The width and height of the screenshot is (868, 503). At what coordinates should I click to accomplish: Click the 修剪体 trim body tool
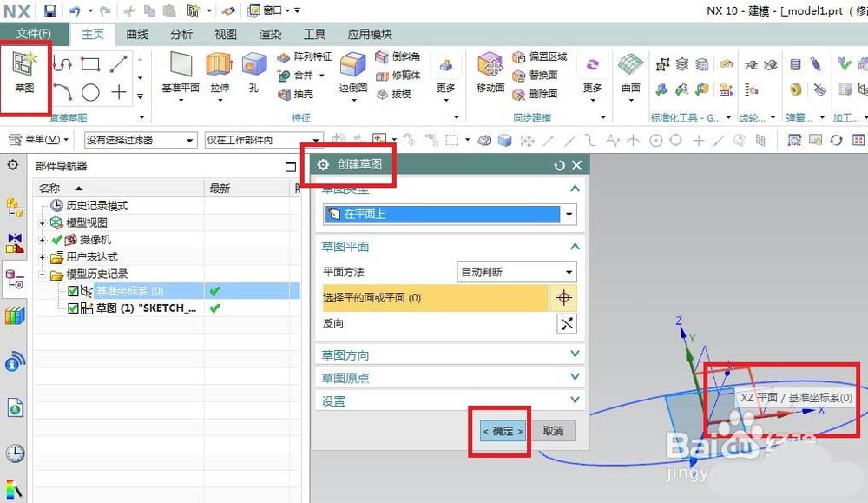pos(398,76)
